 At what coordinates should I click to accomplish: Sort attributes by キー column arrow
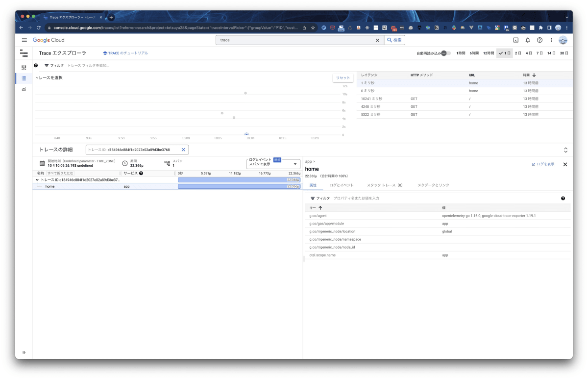(320, 208)
